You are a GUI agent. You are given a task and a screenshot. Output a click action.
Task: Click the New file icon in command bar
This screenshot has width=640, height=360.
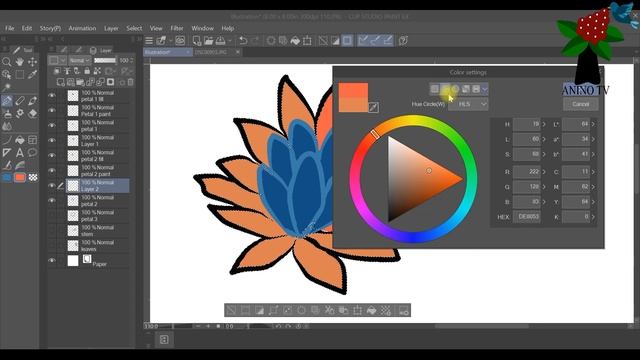point(197,40)
